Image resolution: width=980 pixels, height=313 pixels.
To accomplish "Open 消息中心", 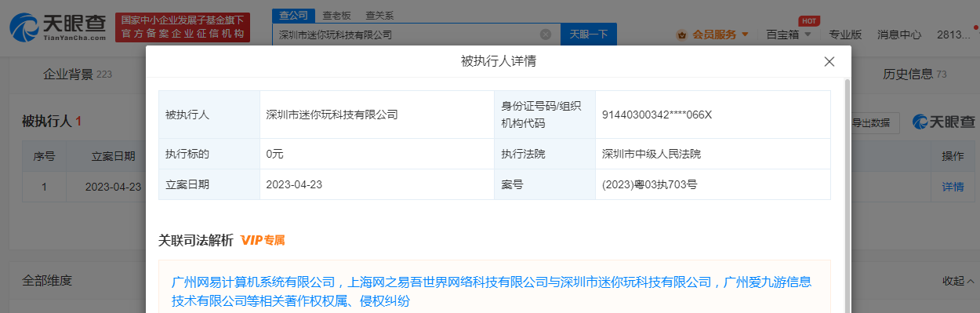I will pyautogui.click(x=899, y=35).
